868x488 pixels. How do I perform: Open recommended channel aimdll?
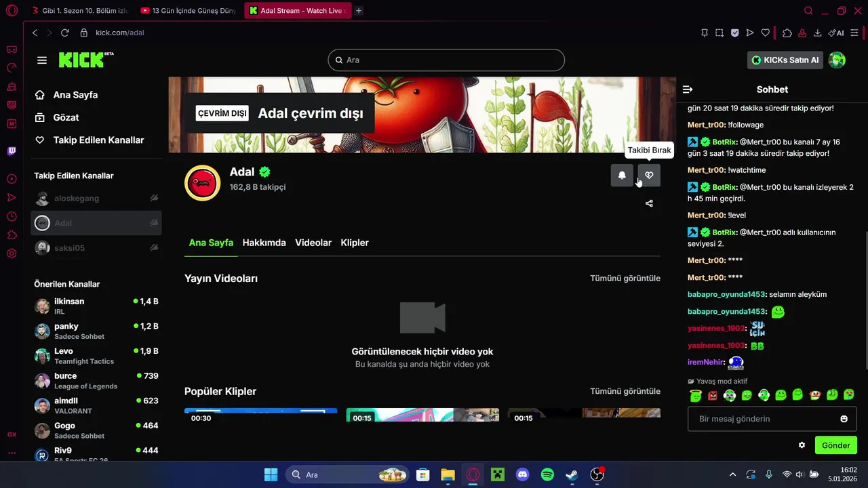[96, 405]
